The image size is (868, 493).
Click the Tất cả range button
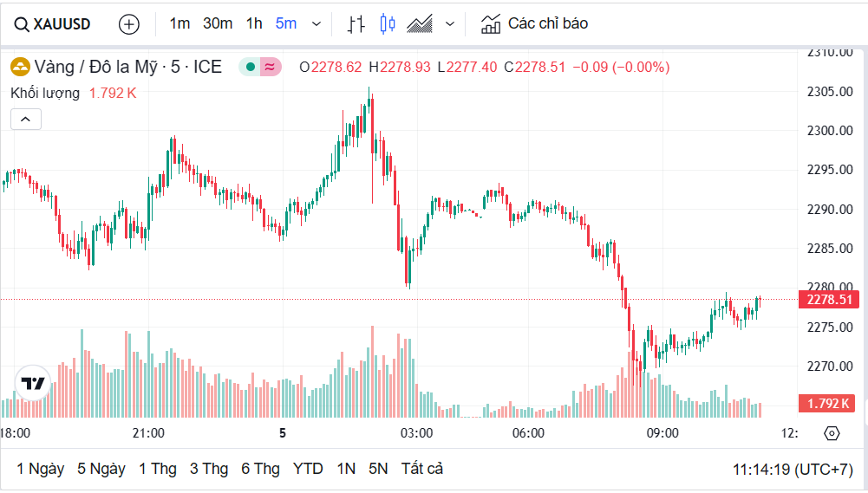(421, 469)
